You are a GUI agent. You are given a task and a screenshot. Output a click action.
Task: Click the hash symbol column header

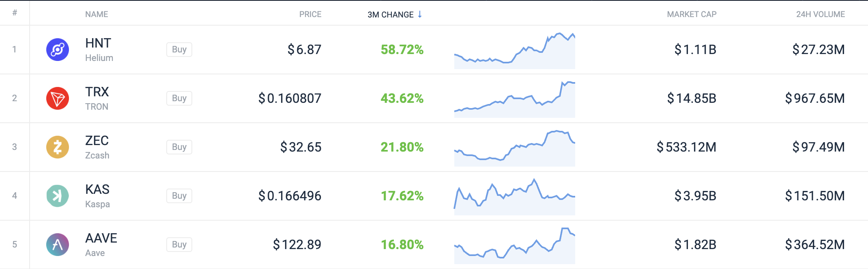[15, 13]
